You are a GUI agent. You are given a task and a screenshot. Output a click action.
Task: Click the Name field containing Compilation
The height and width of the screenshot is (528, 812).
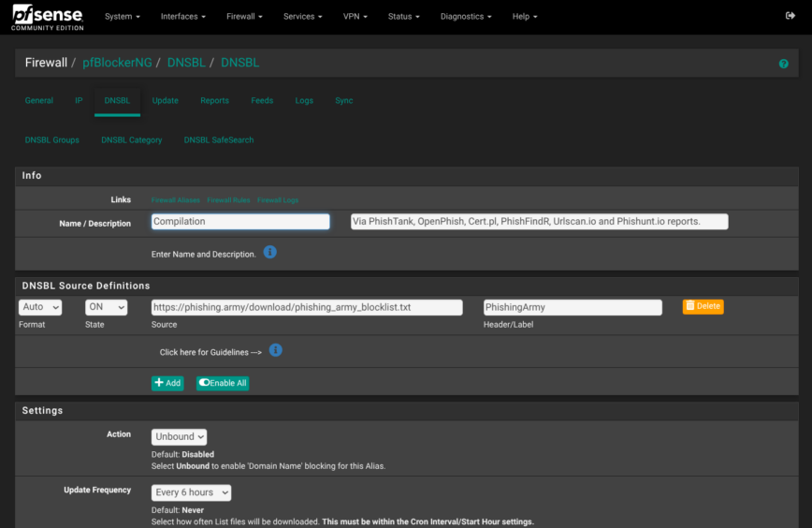240,222
